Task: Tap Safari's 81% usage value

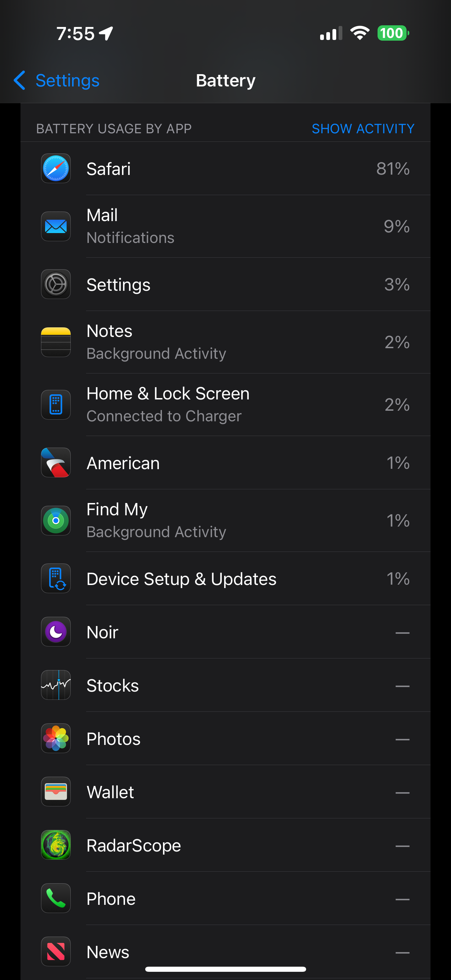Action: coord(393,168)
